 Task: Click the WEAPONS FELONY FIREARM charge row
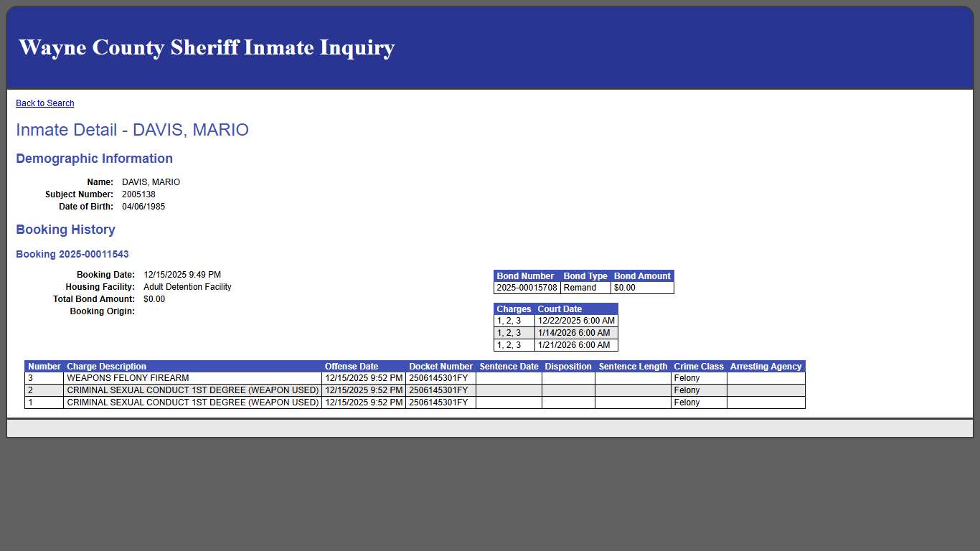(128, 378)
